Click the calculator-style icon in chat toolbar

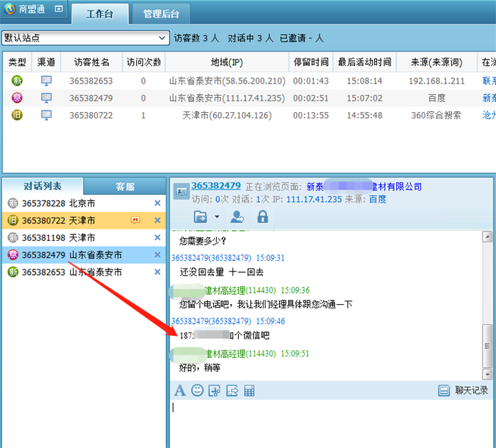249,391
